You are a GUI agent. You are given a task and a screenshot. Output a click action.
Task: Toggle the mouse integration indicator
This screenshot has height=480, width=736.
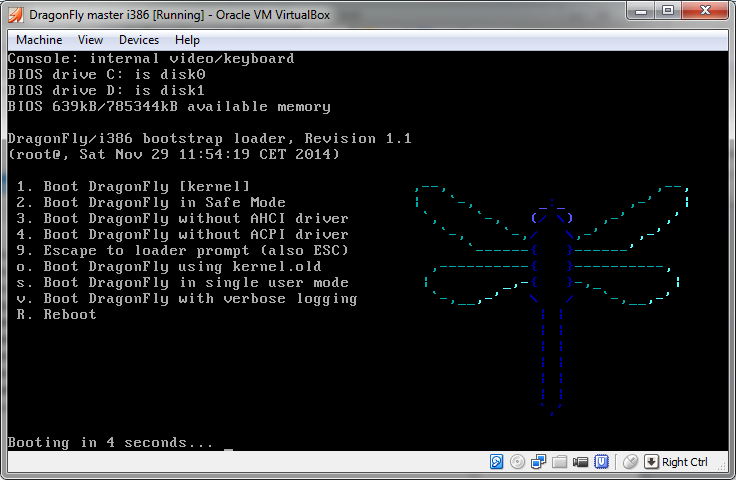630,462
